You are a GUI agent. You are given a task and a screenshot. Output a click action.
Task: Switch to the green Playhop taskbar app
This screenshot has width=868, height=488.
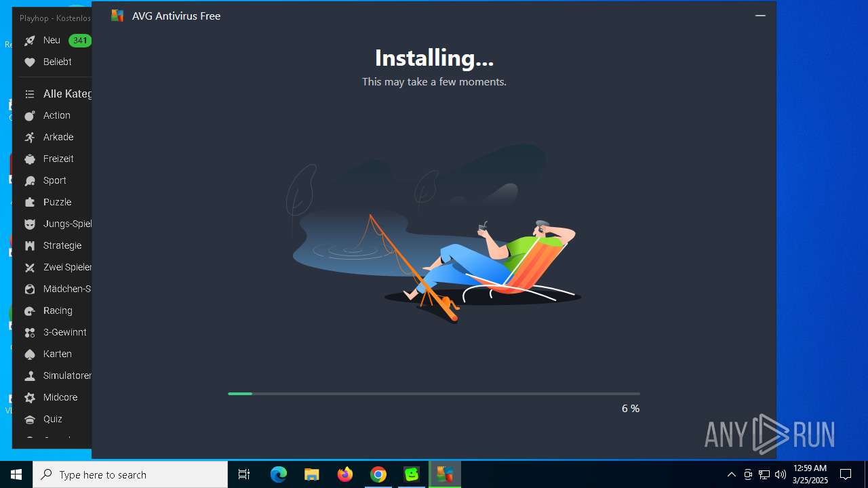pos(412,474)
